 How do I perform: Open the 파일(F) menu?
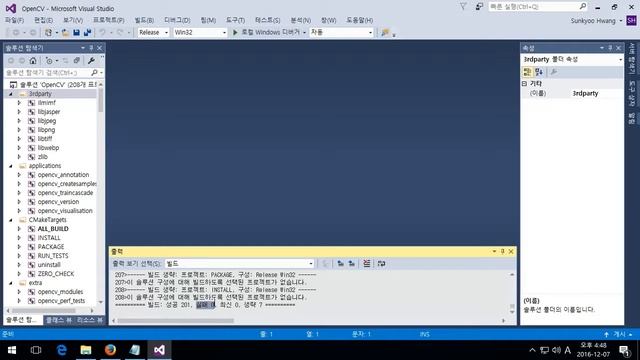[14, 20]
